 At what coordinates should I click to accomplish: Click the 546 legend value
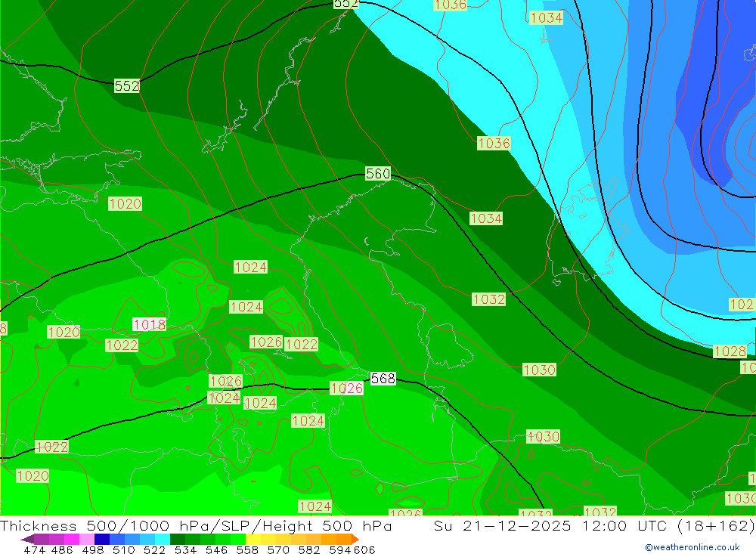[x=216, y=549]
